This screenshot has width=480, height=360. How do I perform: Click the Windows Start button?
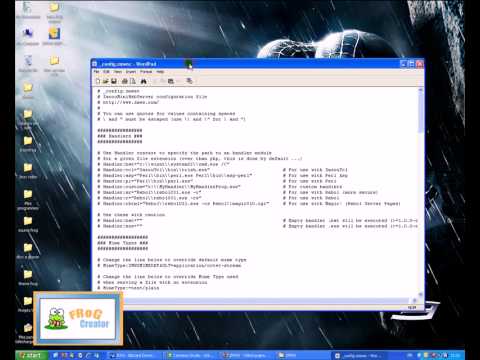[x=31, y=355]
